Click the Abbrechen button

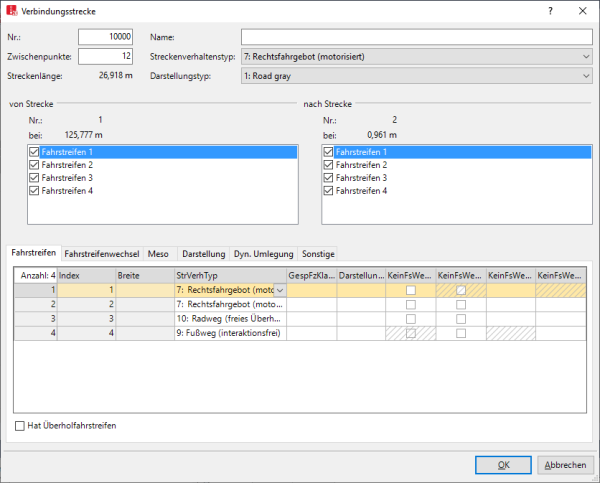point(565,464)
